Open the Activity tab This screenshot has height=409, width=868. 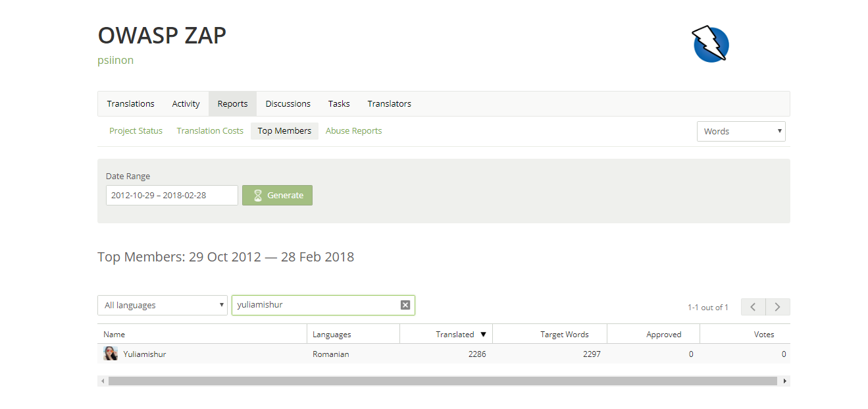[186, 103]
